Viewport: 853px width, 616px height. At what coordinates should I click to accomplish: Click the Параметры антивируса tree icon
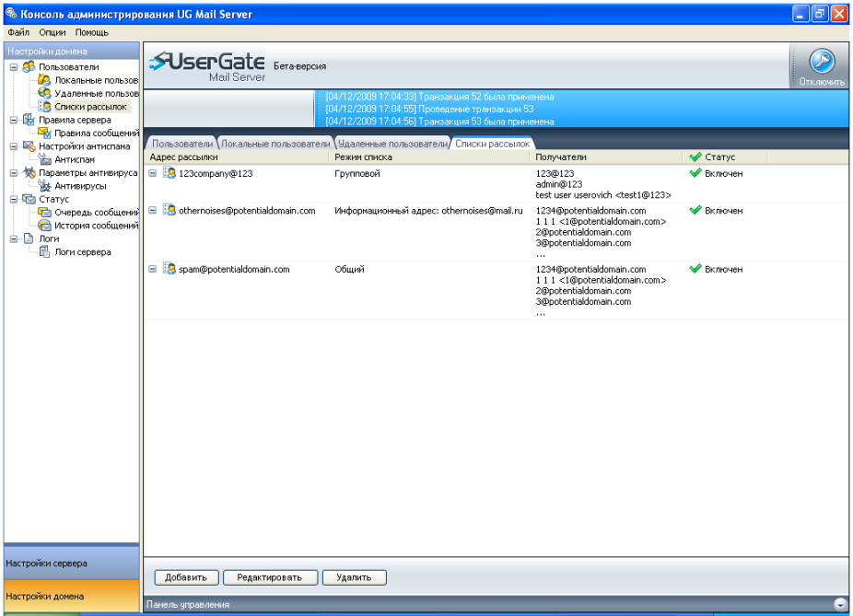click(x=29, y=172)
